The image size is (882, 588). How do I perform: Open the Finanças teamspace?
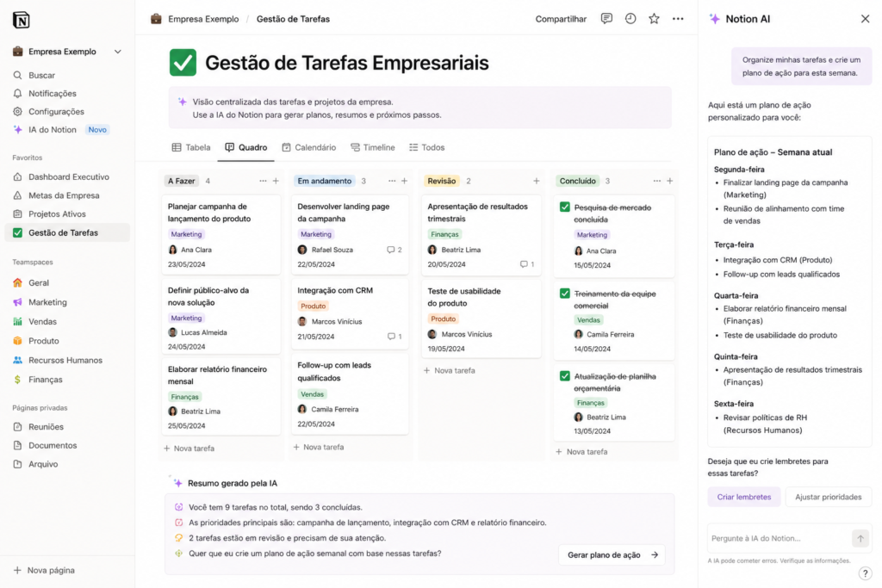(x=37, y=380)
